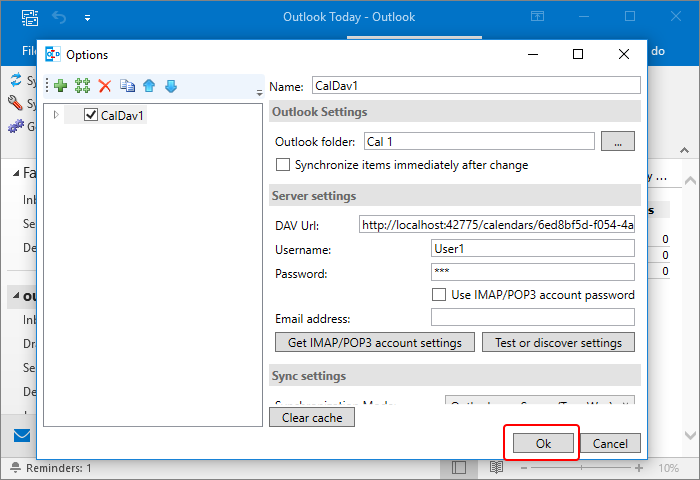Add a new profile with green plus icon
This screenshot has width=700, height=480.
click(x=61, y=86)
